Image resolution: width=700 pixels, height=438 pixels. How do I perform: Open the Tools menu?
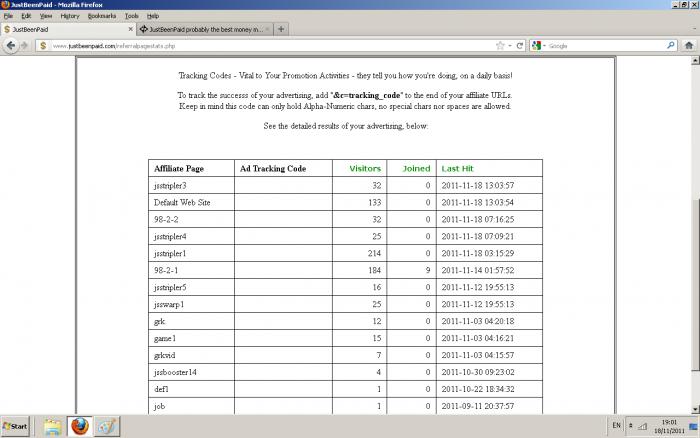[131, 16]
